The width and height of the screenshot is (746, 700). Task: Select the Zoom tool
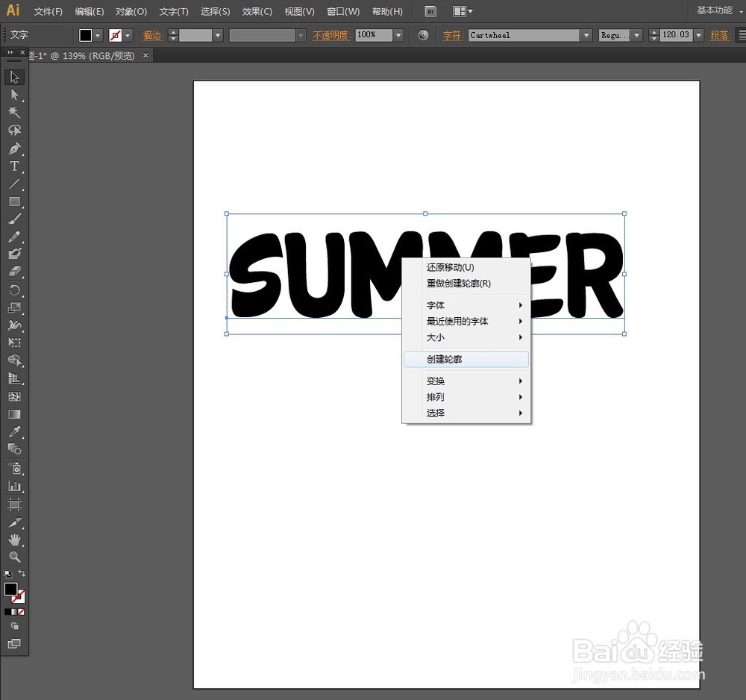pos(14,557)
